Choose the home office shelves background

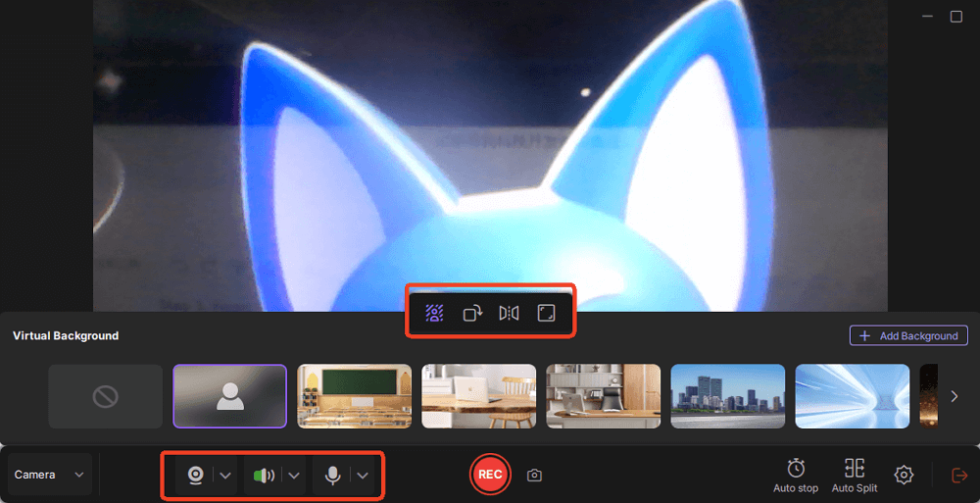tap(603, 397)
